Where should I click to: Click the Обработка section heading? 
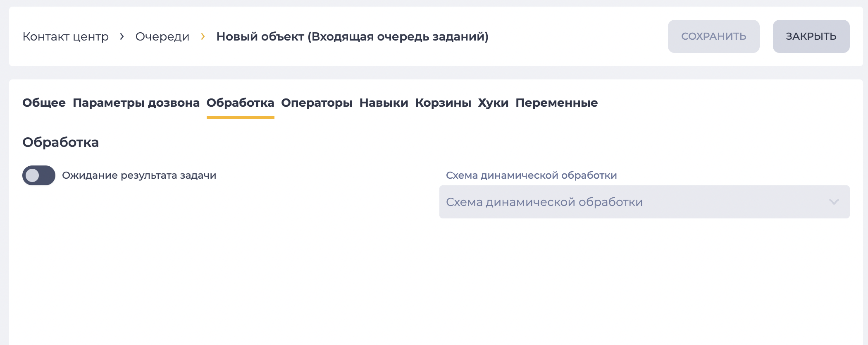[x=60, y=142]
